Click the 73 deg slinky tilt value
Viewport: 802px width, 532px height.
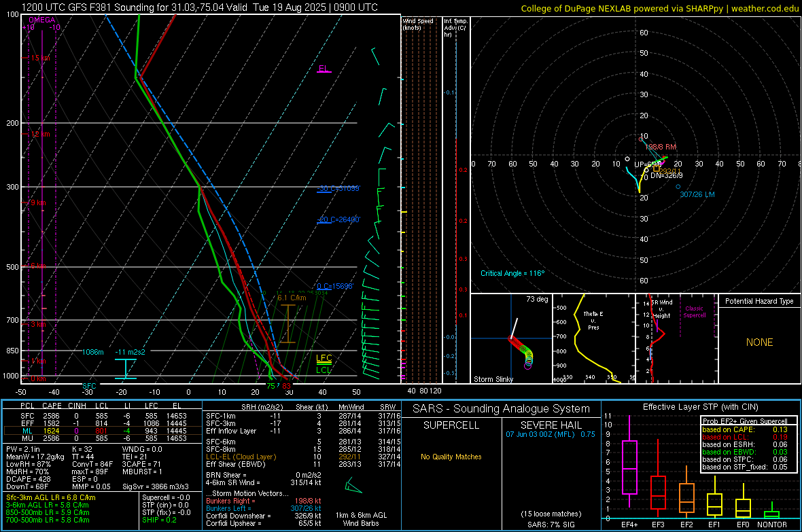click(537, 299)
